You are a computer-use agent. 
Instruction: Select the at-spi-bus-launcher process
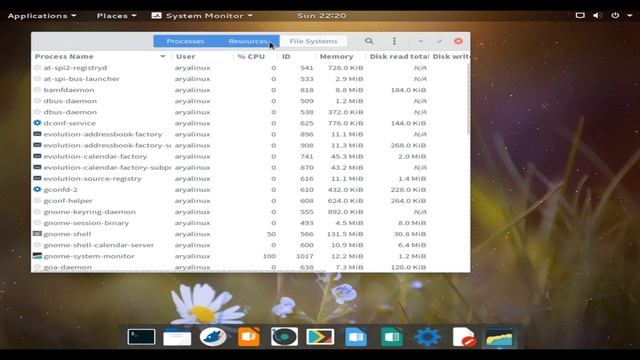tap(250, 79)
